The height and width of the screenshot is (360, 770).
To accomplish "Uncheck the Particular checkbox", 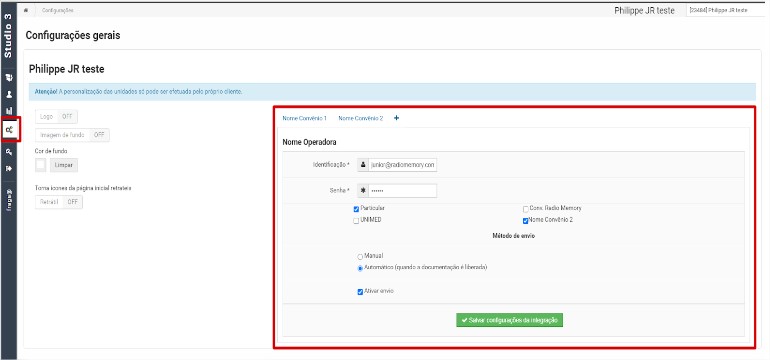I will [x=357, y=209].
